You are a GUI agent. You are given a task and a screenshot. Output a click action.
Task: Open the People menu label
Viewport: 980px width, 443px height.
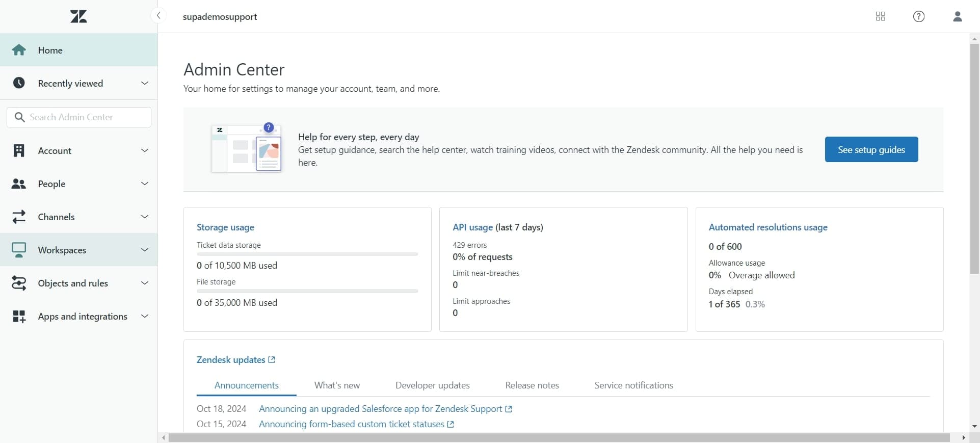(x=51, y=184)
